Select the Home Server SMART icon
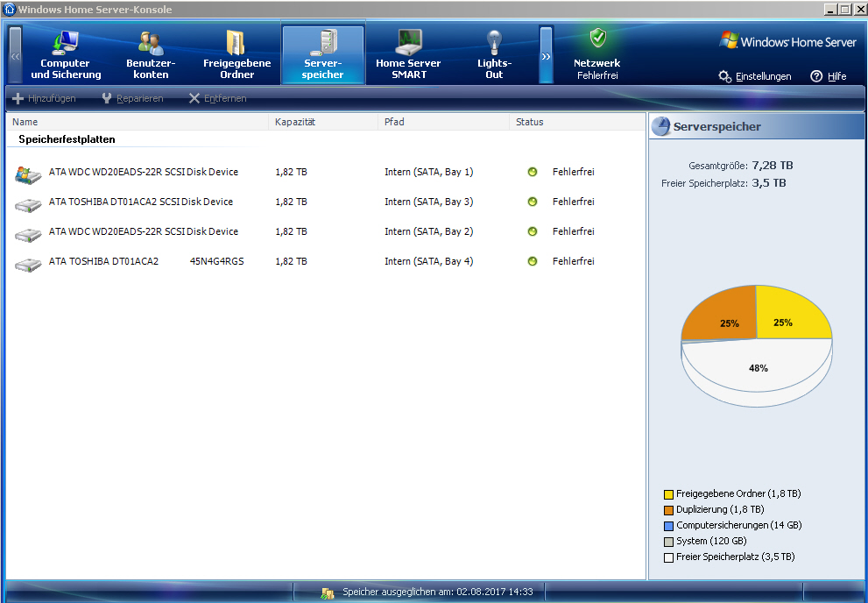 (x=408, y=42)
